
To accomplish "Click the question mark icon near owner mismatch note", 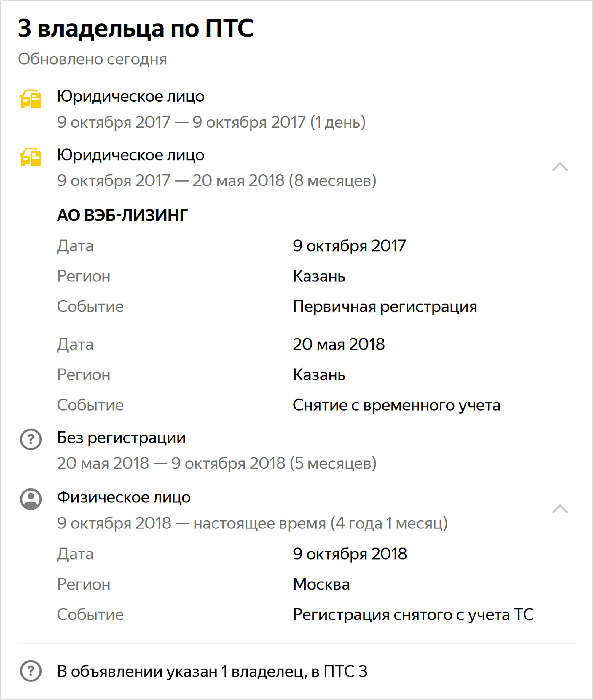I will coord(31,671).
